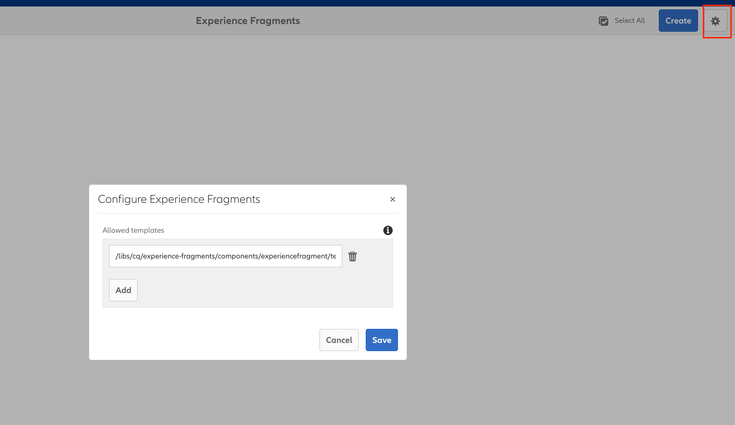Click the Experience Fragments page heading
Viewport: 735px width, 425px height.
click(x=248, y=21)
